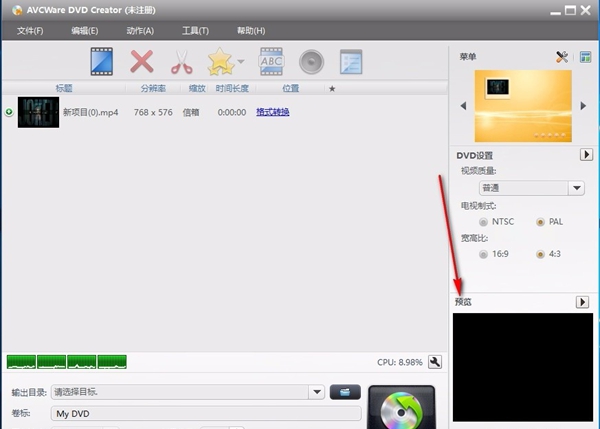Select the 4:3 aspect ratio

click(x=540, y=254)
